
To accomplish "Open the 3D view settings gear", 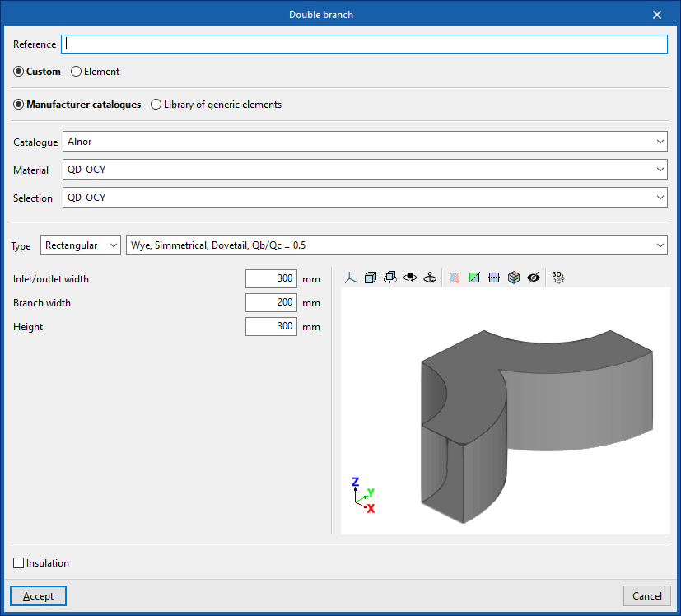I will 558,278.
